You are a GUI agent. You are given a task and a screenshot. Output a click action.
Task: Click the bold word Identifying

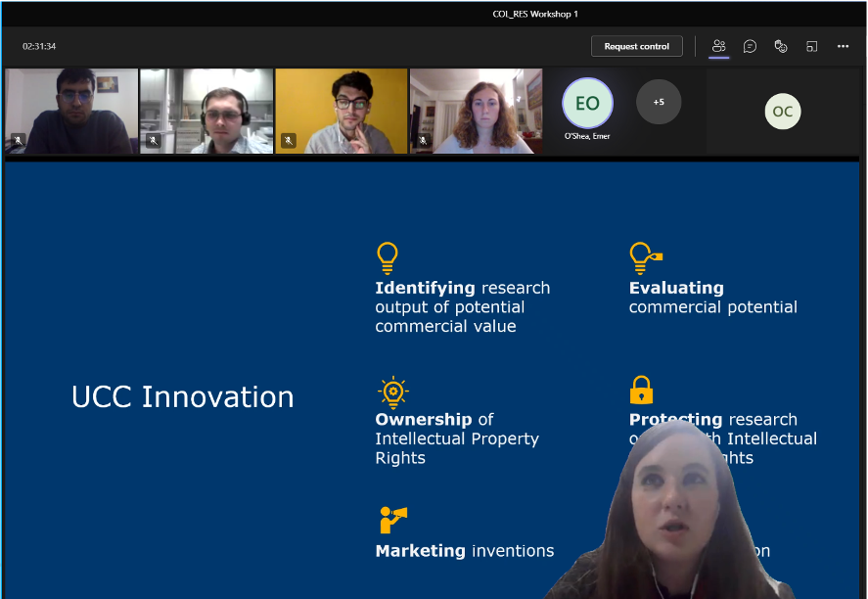pos(425,288)
